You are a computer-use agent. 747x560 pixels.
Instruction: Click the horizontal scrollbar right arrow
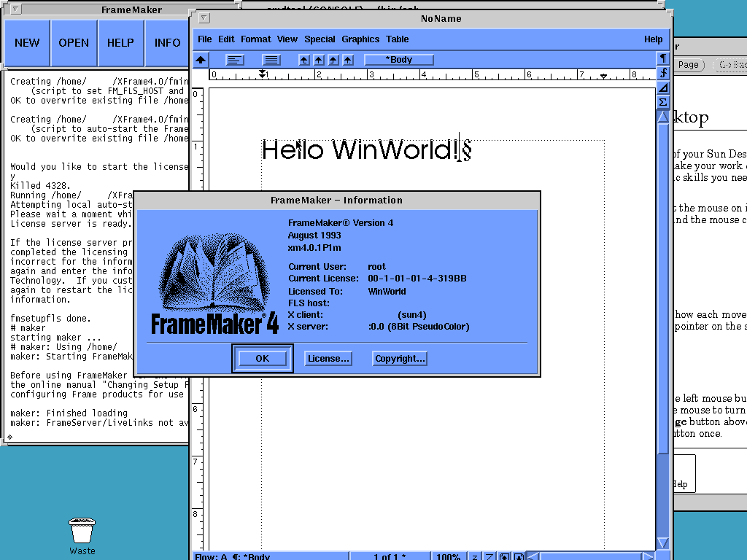pyautogui.click(x=648, y=556)
